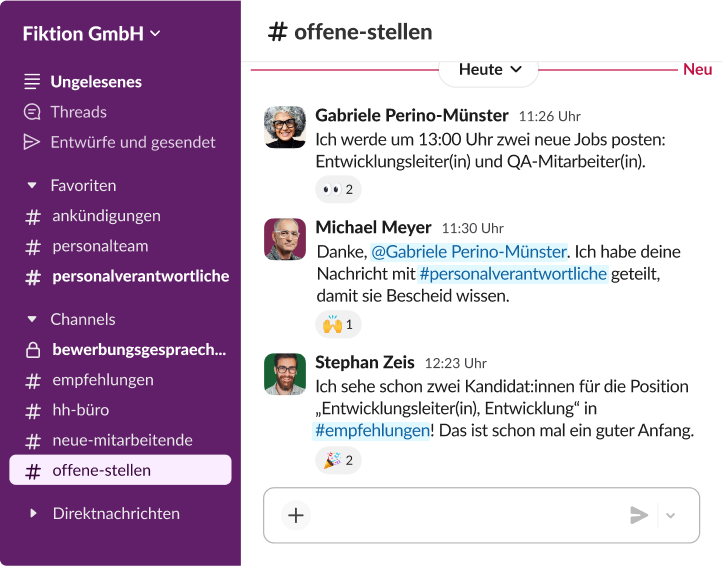The width and height of the screenshot is (723, 566).
Task: Click the plus attachment button
Action: (x=296, y=515)
